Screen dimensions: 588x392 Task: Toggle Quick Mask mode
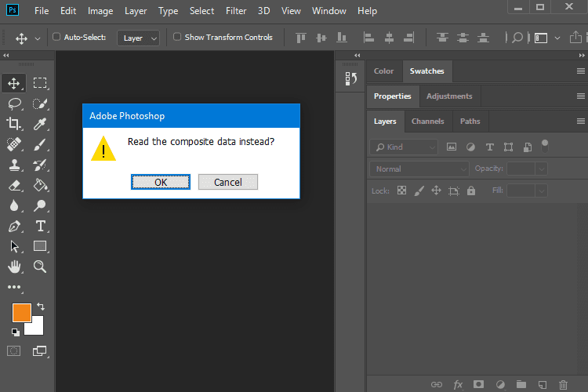(x=14, y=351)
